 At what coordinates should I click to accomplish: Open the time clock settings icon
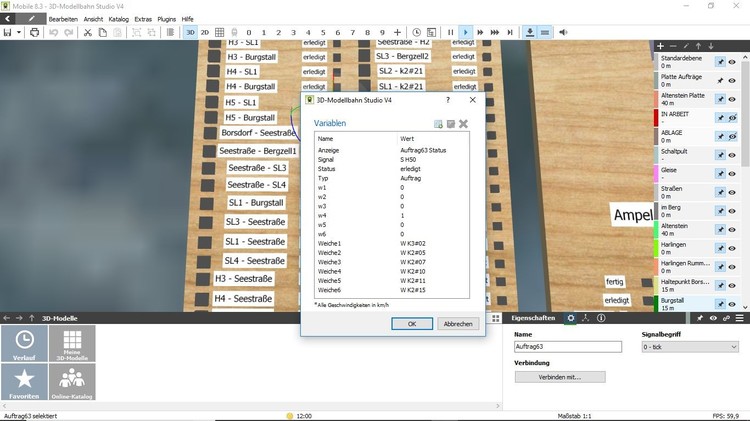tap(417, 33)
